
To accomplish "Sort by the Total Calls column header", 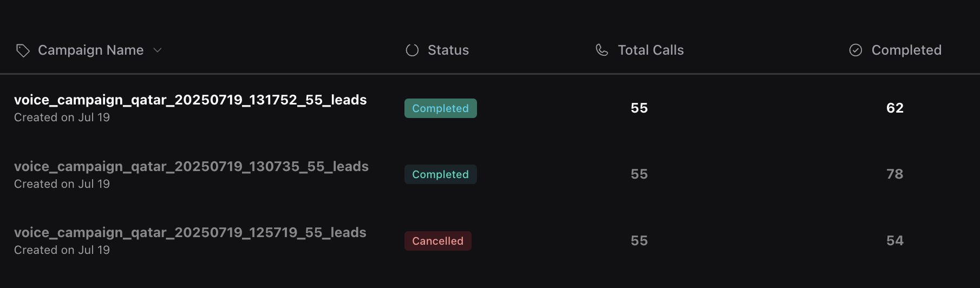I will [x=651, y=50].
